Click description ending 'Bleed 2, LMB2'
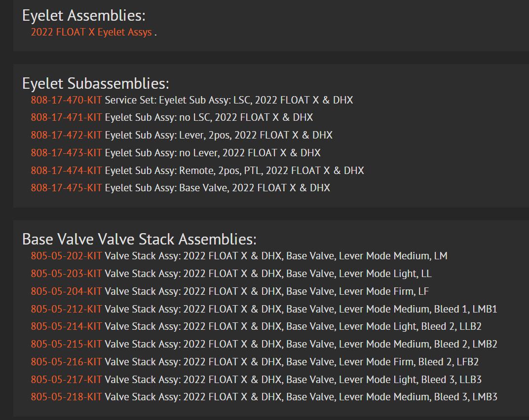Screen dimensions: 529x420 point(301,344)
